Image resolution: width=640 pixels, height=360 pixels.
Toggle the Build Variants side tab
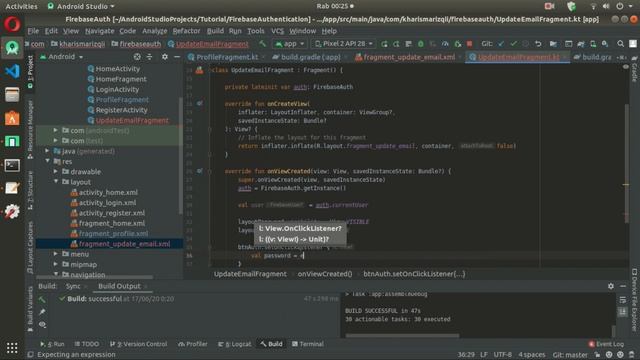[30, 309]
